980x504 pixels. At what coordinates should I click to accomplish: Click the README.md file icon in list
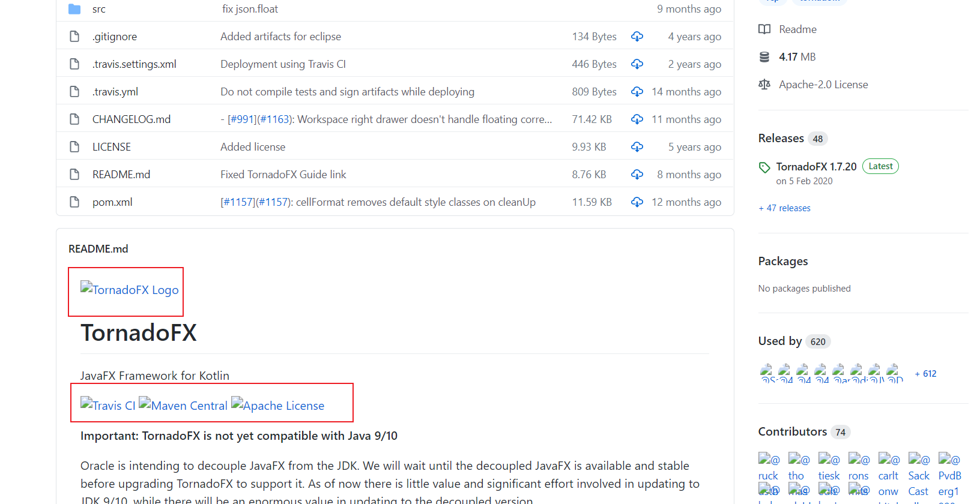[74, 175]
